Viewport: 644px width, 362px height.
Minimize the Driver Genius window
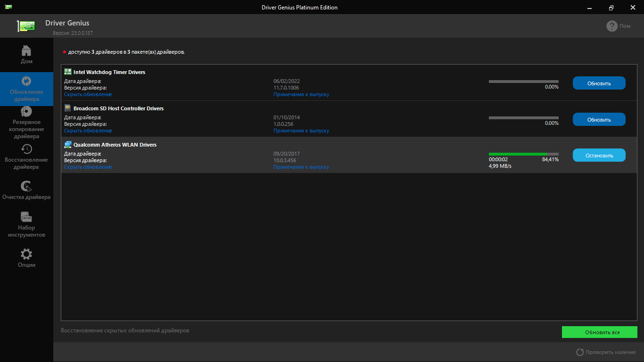[x=590, y=7]
